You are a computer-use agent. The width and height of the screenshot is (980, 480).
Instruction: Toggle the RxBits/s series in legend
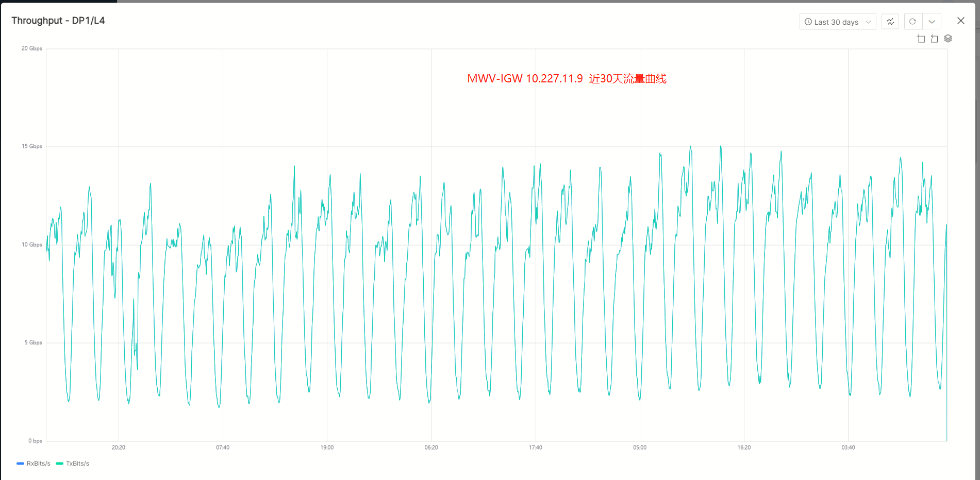(x=38, y=464)
